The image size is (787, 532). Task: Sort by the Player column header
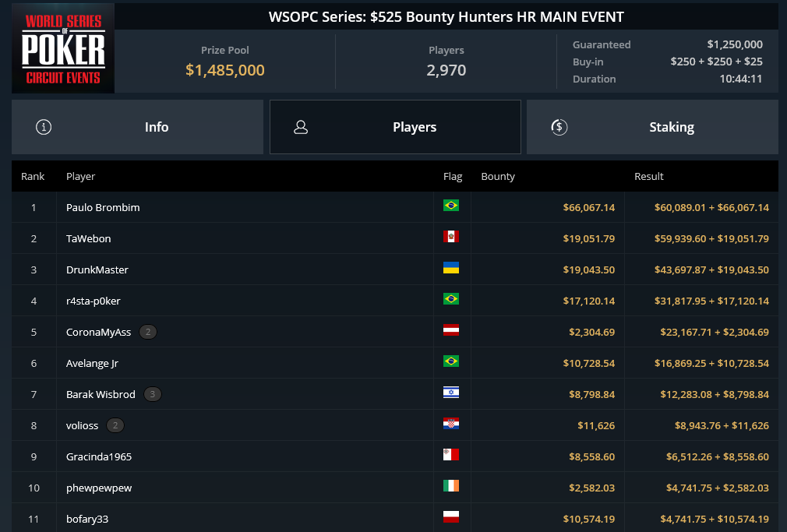pos(80,176)
